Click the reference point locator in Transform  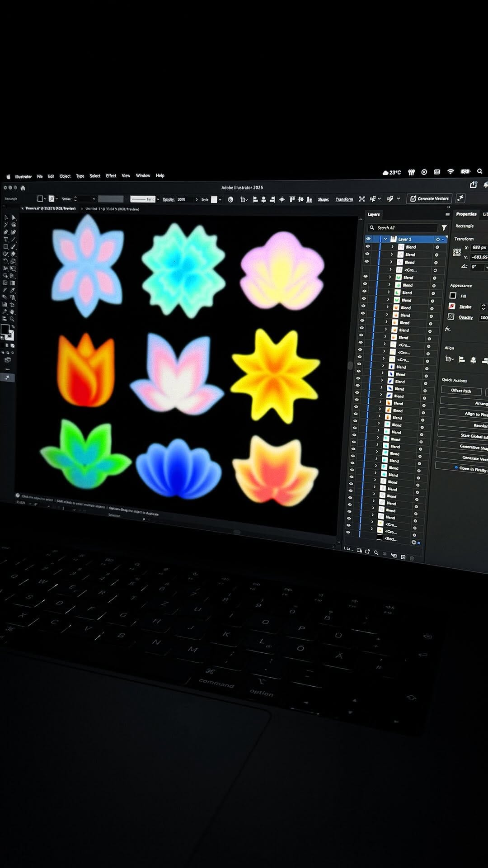[x=457, y=252]
